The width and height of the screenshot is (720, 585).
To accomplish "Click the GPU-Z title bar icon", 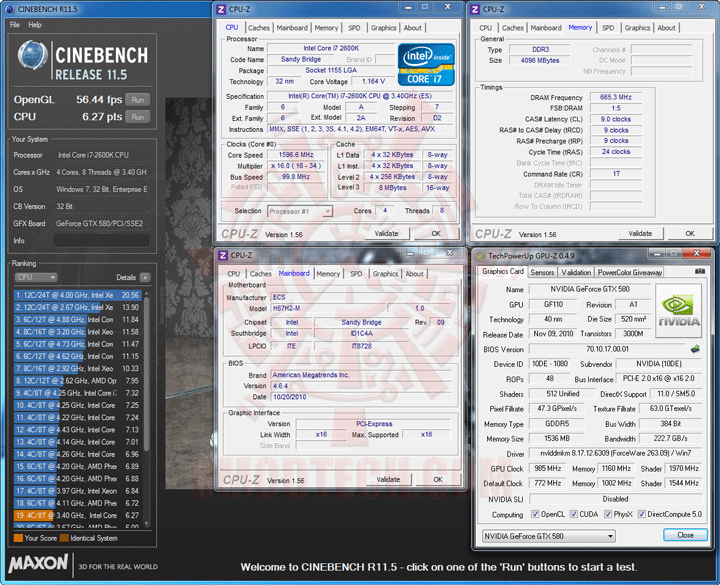I will [481, 256].
